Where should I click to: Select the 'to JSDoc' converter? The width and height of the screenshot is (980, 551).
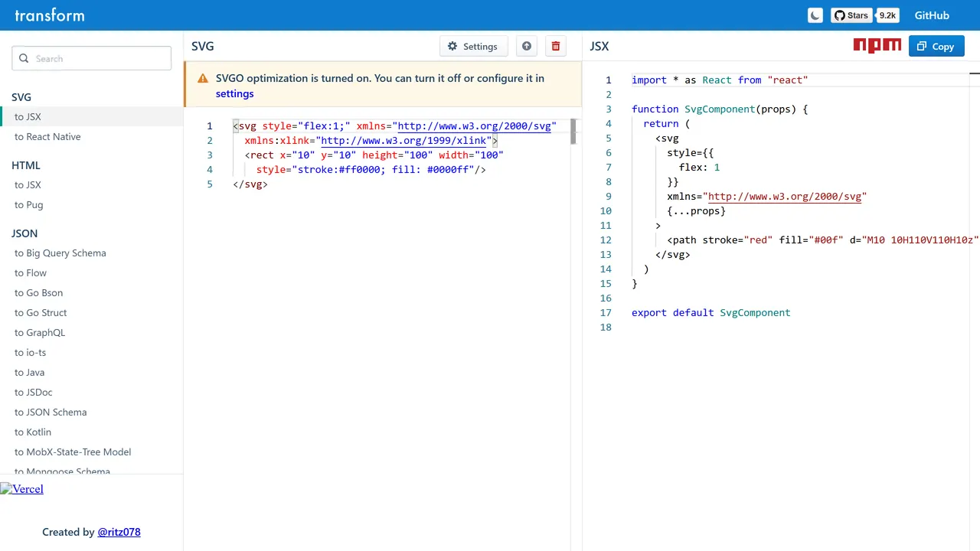click(x=92, y=392)
